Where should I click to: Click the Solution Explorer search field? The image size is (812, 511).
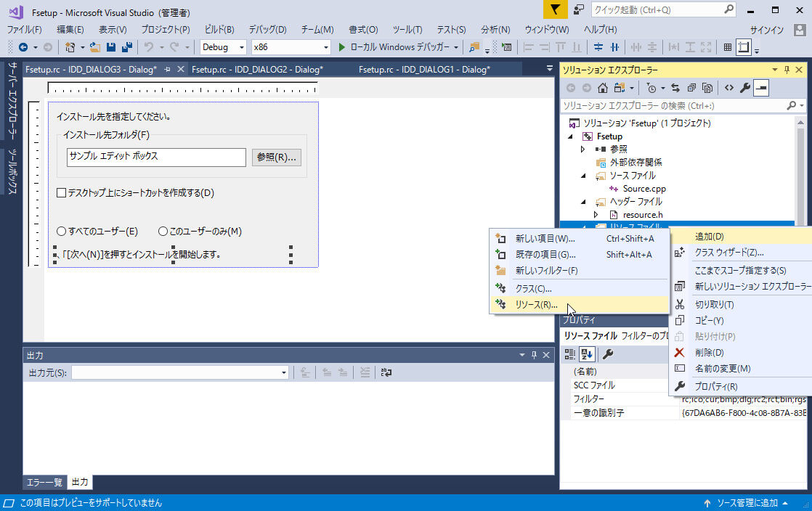[683, 106]
